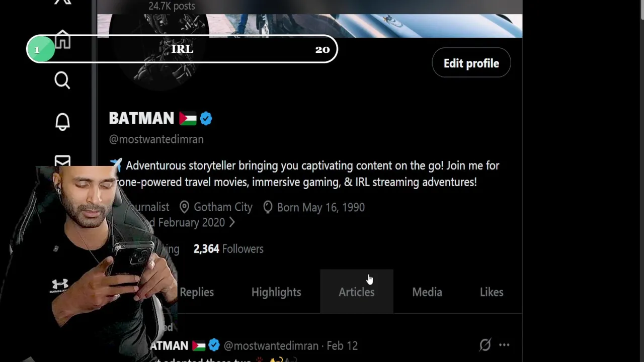The height and width of the screenshot is (362, 644).
Task: Expand the Joined February 2020 chevron
Action: pyautogui.click(x=232, y=222)
